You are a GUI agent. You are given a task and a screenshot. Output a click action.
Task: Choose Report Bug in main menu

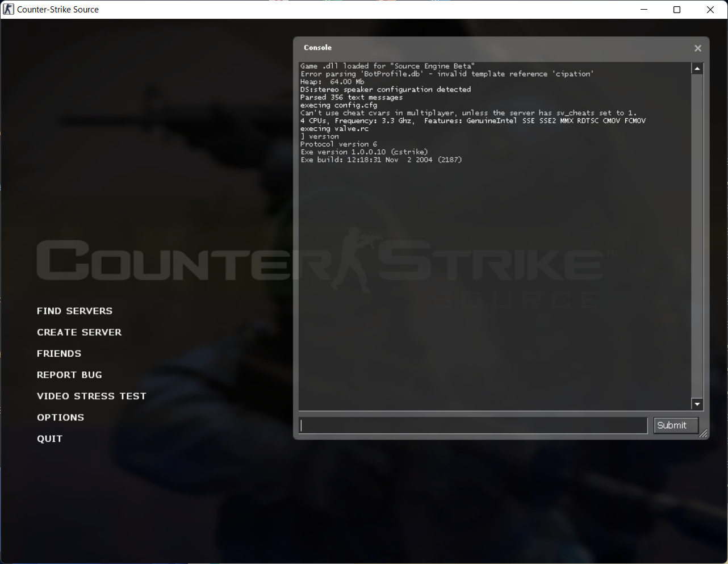click(69, 375)
